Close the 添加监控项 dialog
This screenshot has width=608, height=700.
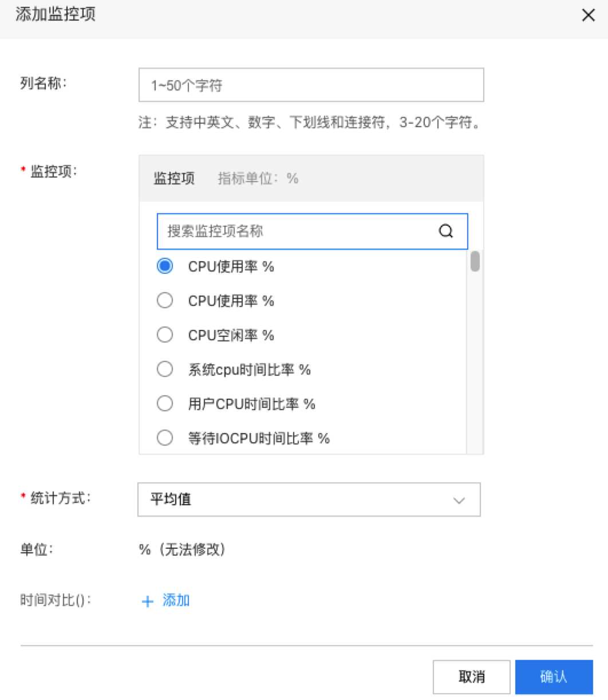588,15
